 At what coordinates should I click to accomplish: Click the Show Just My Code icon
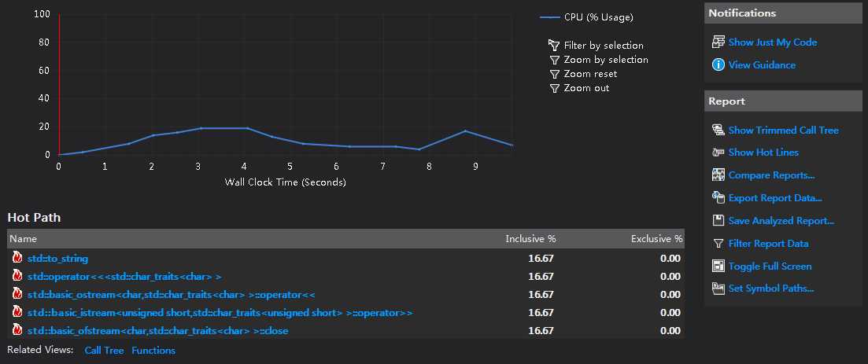click(718, 42)
